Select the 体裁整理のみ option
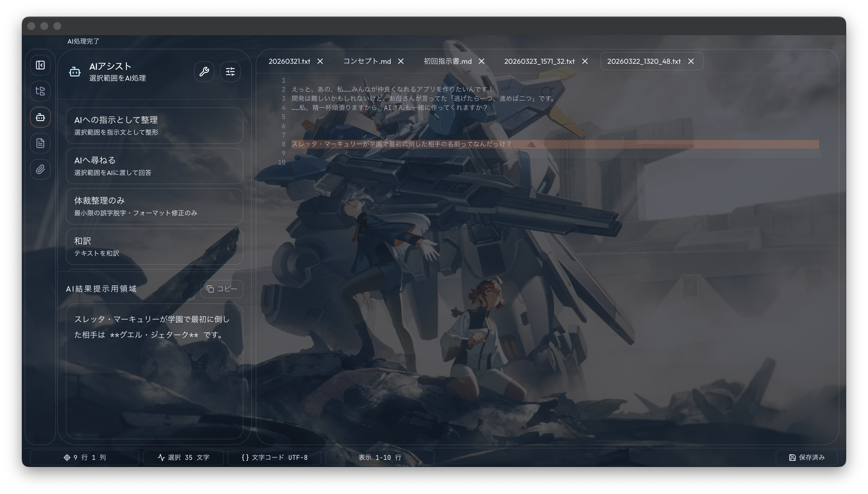 click(154, 206)
